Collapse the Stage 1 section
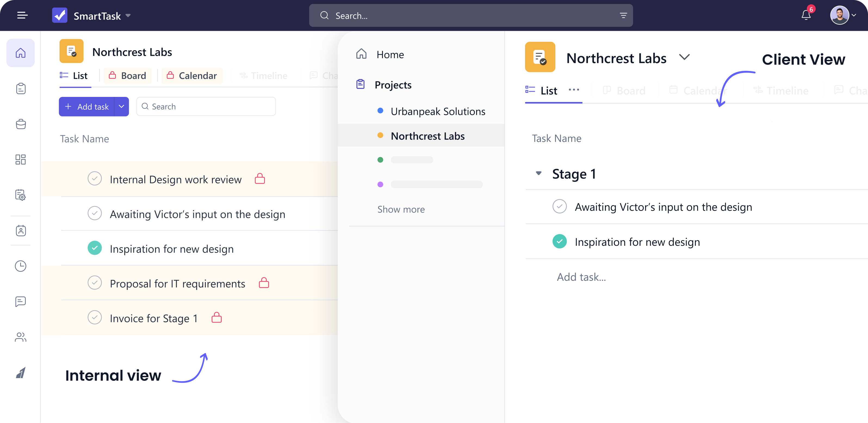The width and height of the screenshot is (868, 423). click(538, 173)
